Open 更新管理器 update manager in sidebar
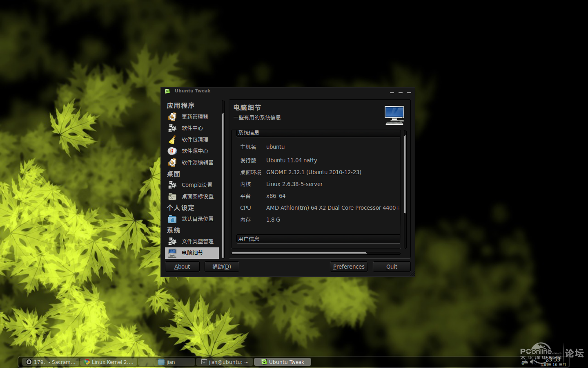This screenshot has height=368, width=588. tap(192, 117)
